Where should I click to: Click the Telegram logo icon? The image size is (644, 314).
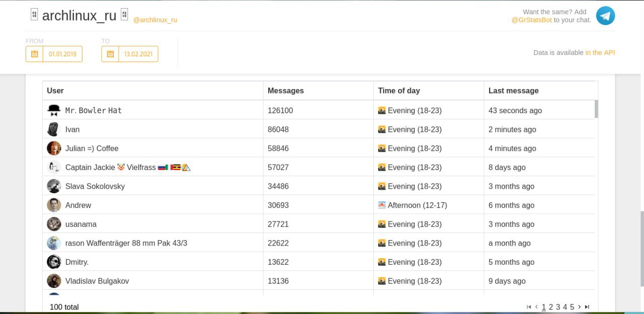605,16
